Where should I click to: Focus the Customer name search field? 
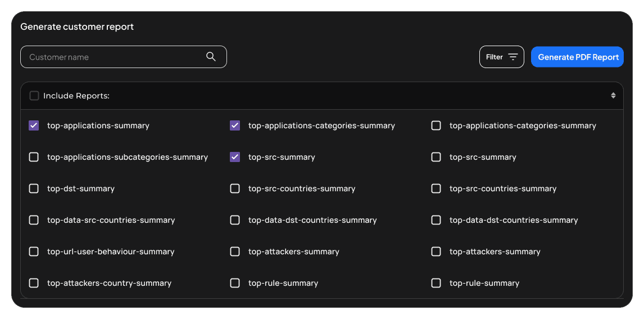[x=123, y=57]
